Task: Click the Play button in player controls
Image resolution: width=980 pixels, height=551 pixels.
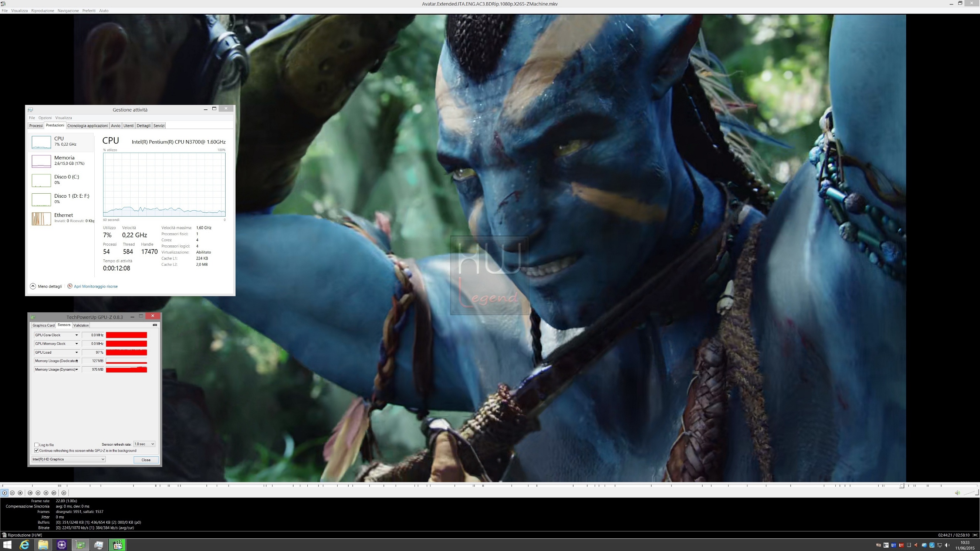Action: pyautogui.click(x=4, y=493)
